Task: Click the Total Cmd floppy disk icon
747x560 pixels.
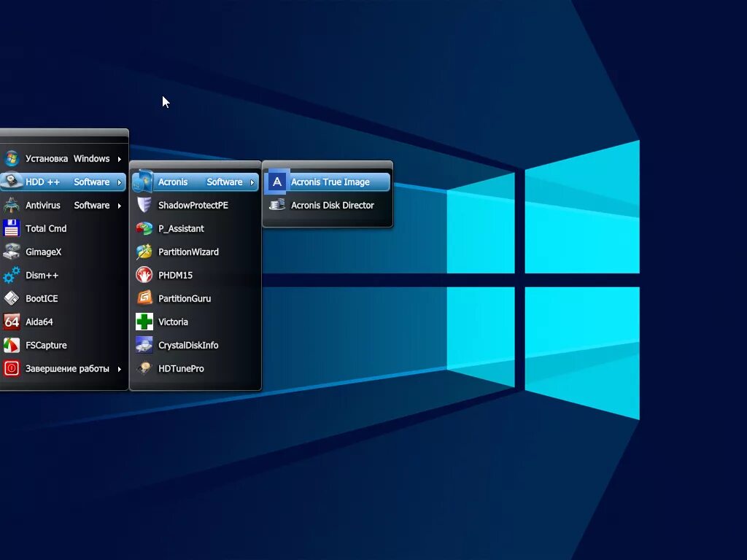Action: pos(12,228)
